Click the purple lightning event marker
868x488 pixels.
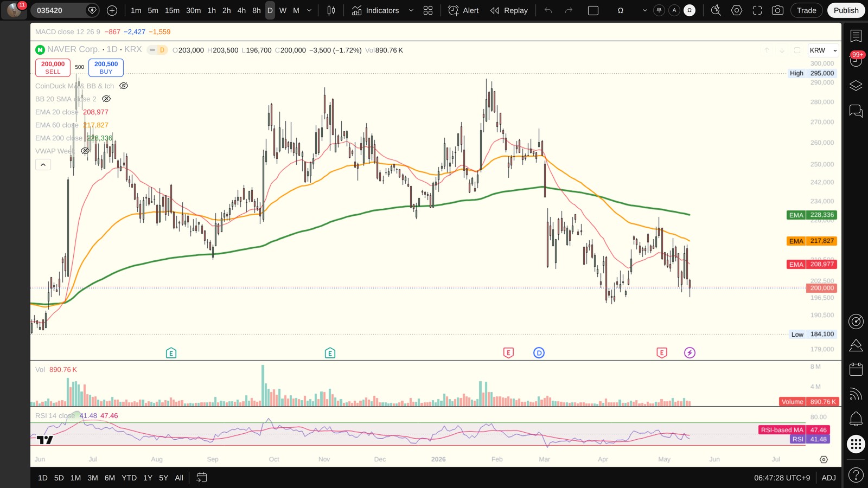pyautogui.click(x=690, y=353)
